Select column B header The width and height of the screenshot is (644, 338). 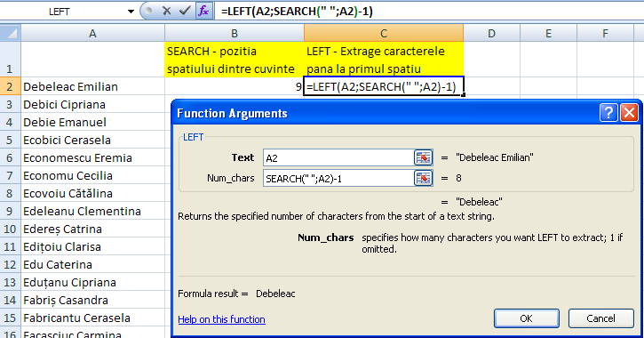pos(235,33)
